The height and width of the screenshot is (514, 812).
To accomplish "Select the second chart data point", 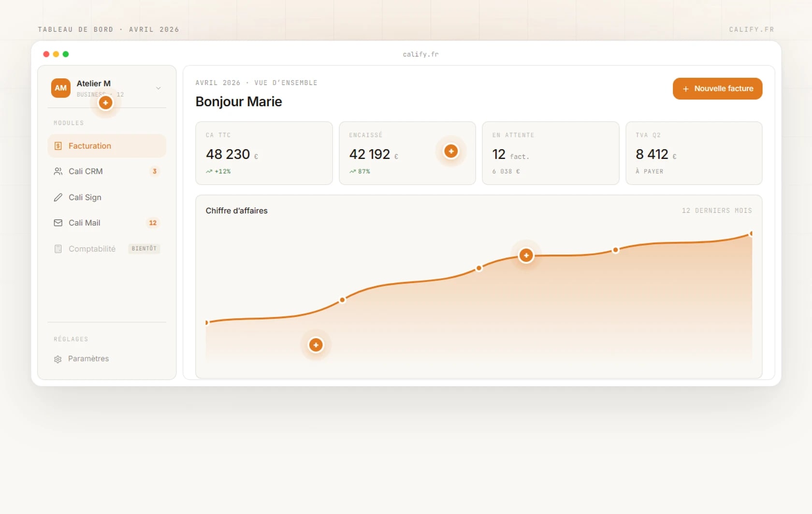I will pyautogui.click(x=342, y=300).
